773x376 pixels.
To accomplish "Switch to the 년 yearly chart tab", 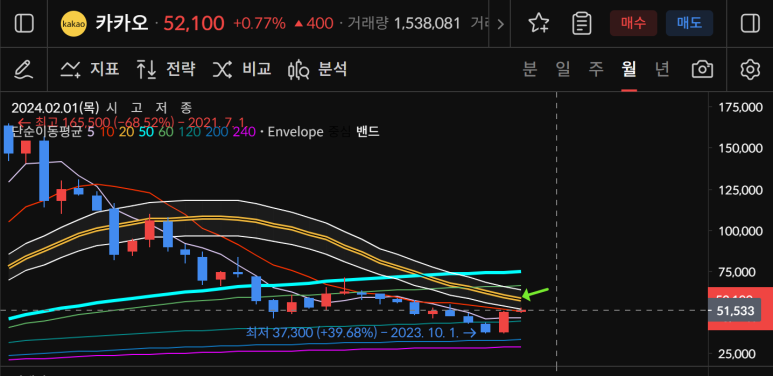I will pyautogui.click(x=662, y=69).
